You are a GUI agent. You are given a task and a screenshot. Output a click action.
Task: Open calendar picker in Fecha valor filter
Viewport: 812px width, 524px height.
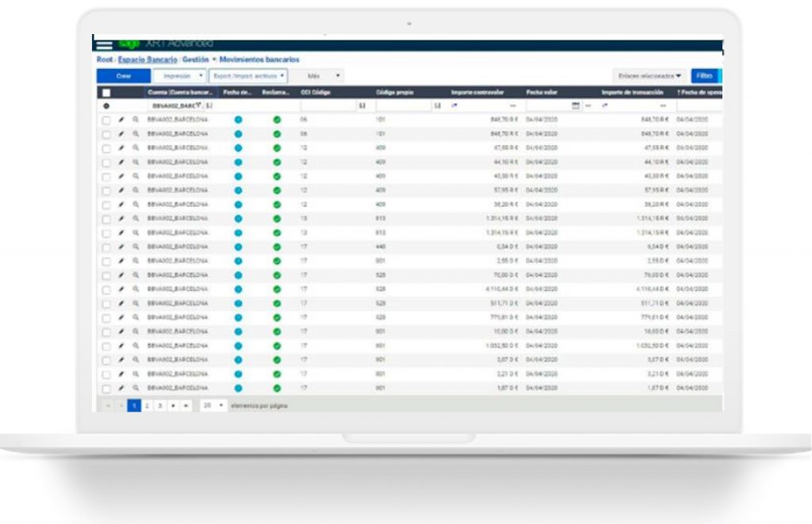[576, 105]
